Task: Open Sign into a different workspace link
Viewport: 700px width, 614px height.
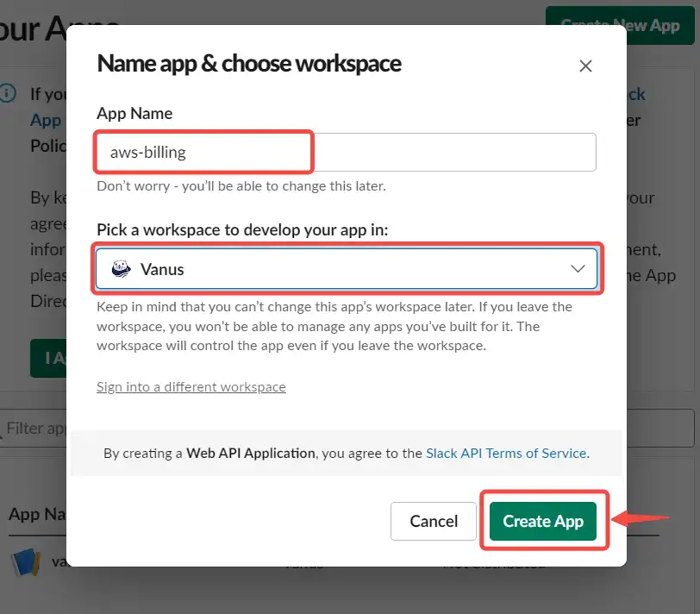Action: (191, 386)
